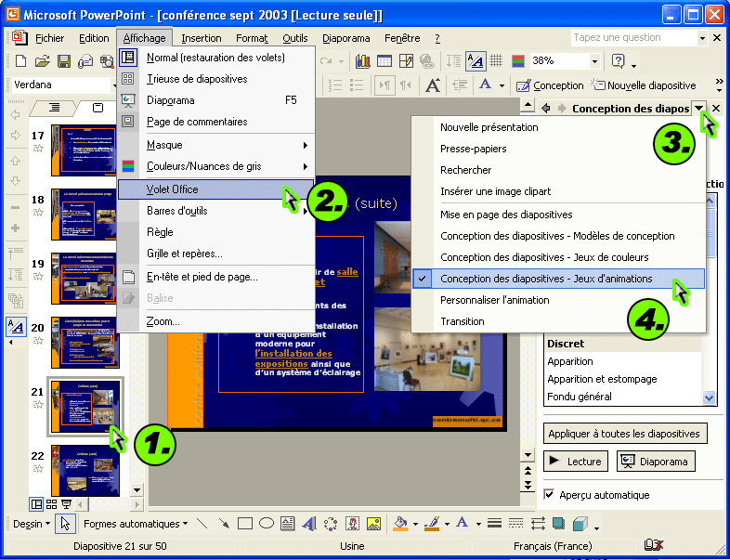Viewport: 730px width, 560px height.
Task: Click the Color/Grayscale toolbar icon
Action: click(x=518, y=60)
